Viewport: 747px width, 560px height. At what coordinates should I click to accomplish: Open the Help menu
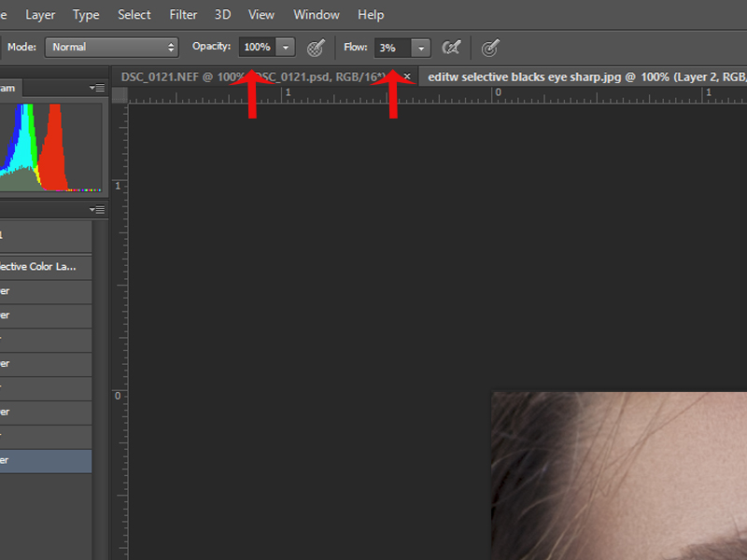click(371, 15)
